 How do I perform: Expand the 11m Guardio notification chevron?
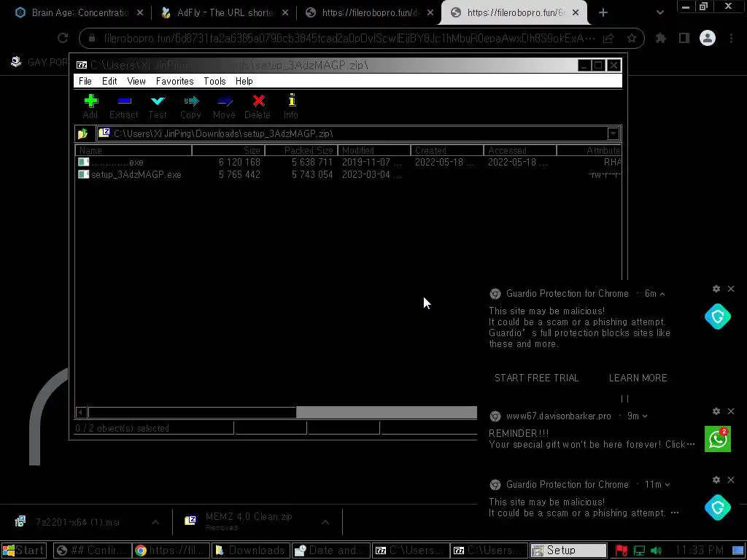click(667, 485)
